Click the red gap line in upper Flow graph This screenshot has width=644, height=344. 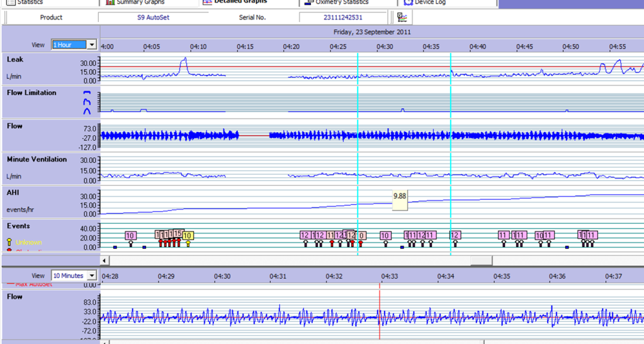point(254,136)
